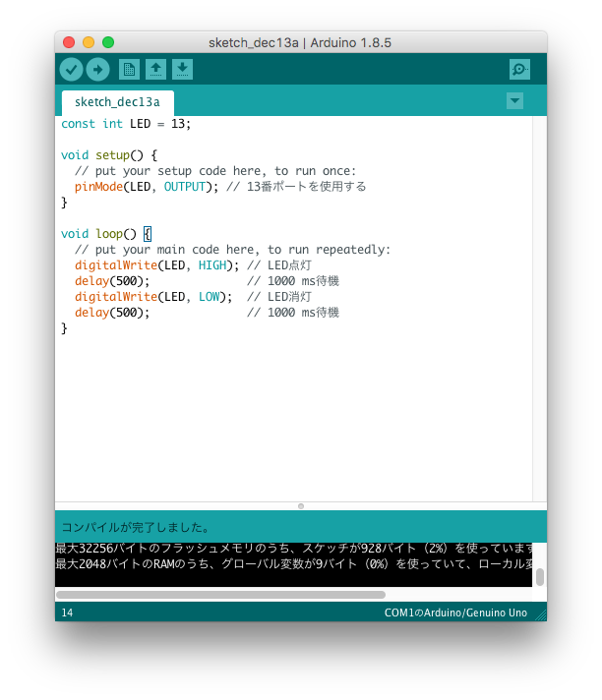
Task: Click the digitalWrite(LED, LOW) line
Action: click(193, 297)
